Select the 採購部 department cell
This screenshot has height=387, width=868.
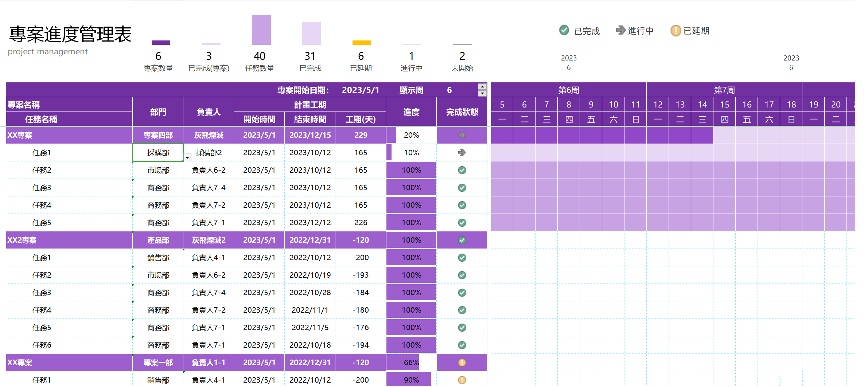pyautogui.click(x=158, y=153)
